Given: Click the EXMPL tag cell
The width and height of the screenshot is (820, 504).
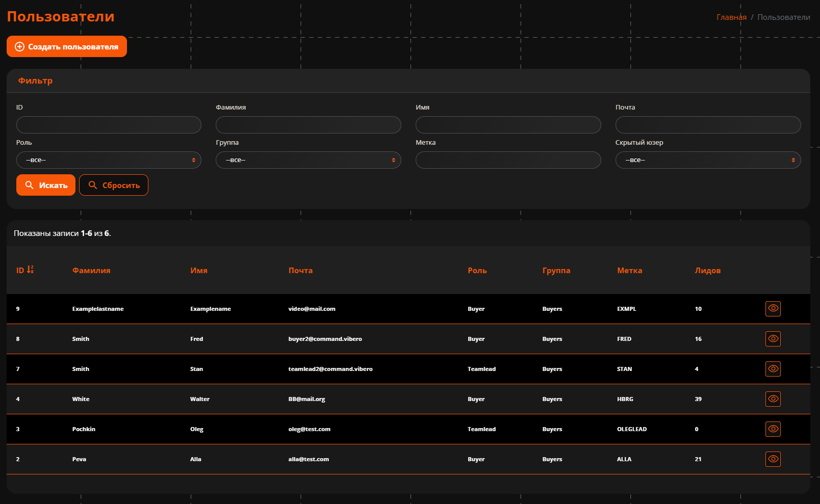Looking at the screenshot, I should pyautogui.click(x=627, y=309).
